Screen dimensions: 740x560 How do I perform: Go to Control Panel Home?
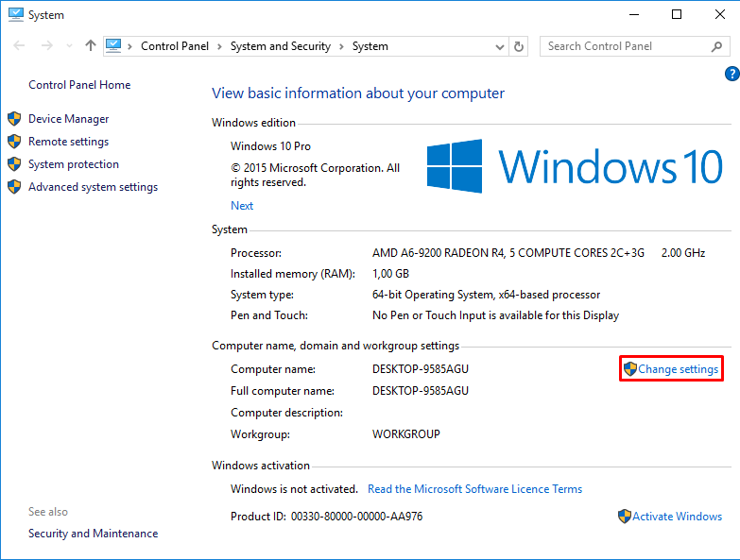click(79, 85)
